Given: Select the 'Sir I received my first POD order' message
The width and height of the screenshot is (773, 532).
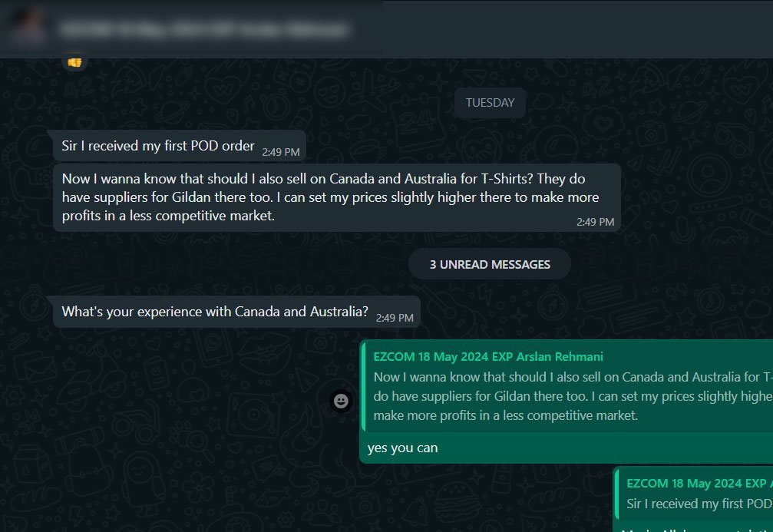Looking at the screenshot, I should [158, 146].
